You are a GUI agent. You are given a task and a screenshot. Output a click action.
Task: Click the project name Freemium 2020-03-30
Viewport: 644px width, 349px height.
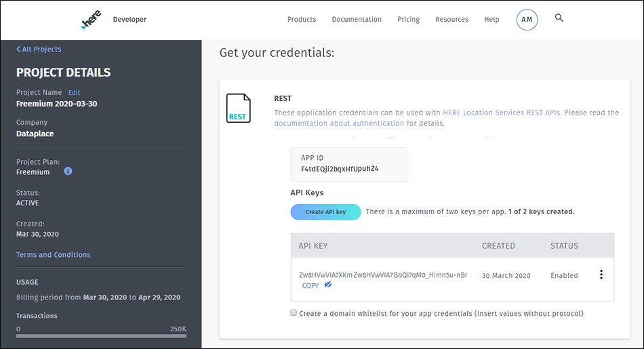(x=57, y=104)
